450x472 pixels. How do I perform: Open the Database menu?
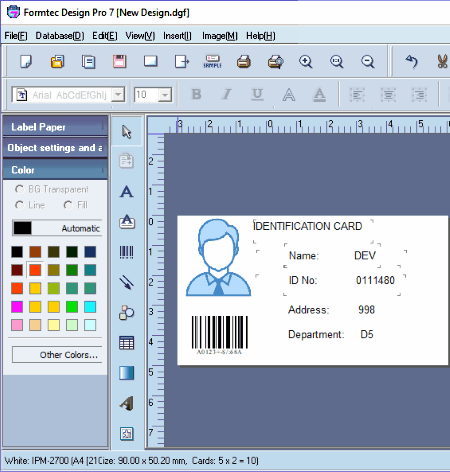click(x=60, y=36)
